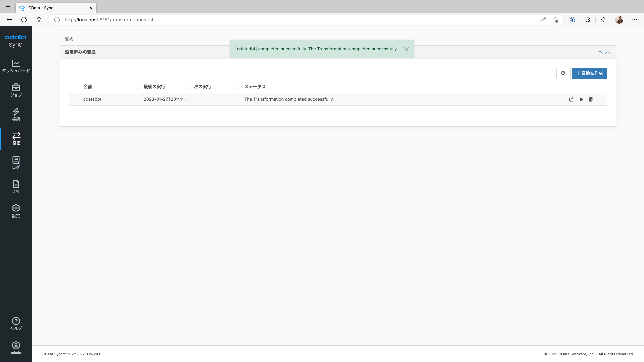Sort by 最後の実行 column arrows
Viewport: 644px width, 362px height.
(186, 87)
